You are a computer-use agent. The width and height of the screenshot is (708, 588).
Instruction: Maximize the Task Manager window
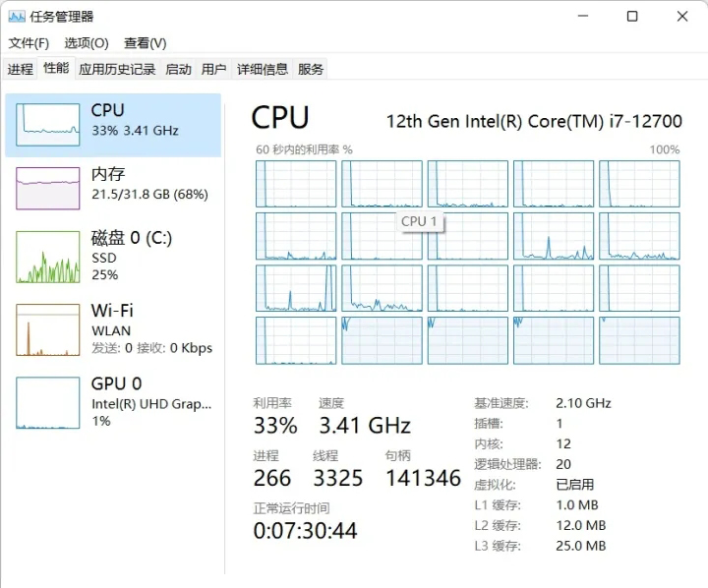click(x=632, y=17)
